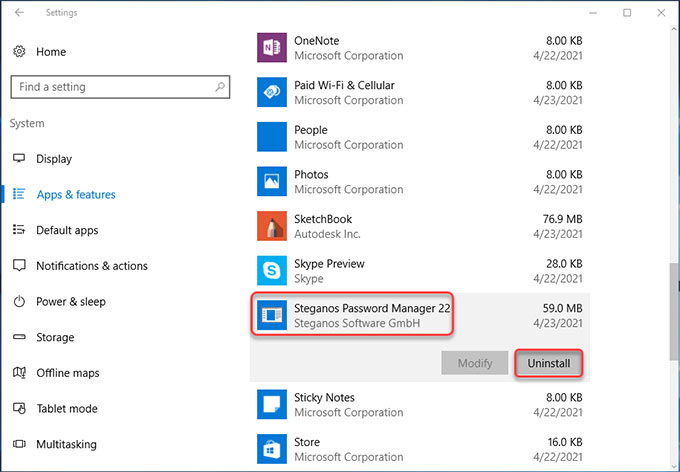Screen dimensions: 680x472
Task: Click the search magnifier icon
Action: point(220,87)
